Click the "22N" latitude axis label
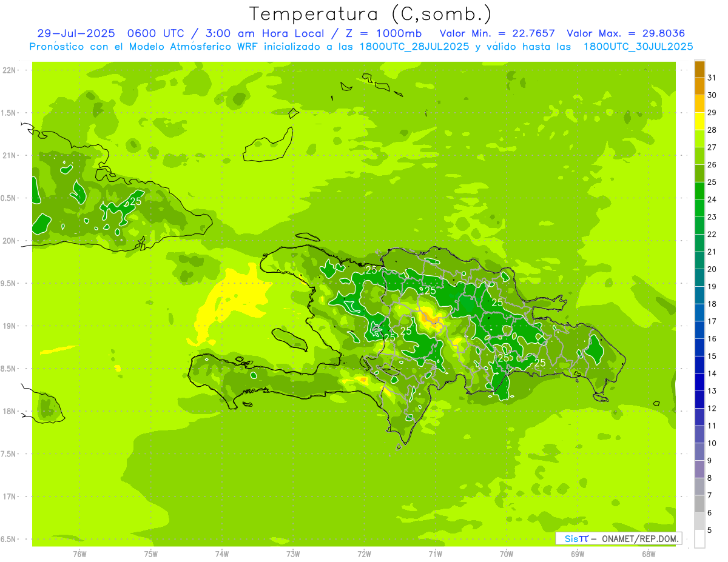Viewport: 728px width, 562px height. (9, 70)
